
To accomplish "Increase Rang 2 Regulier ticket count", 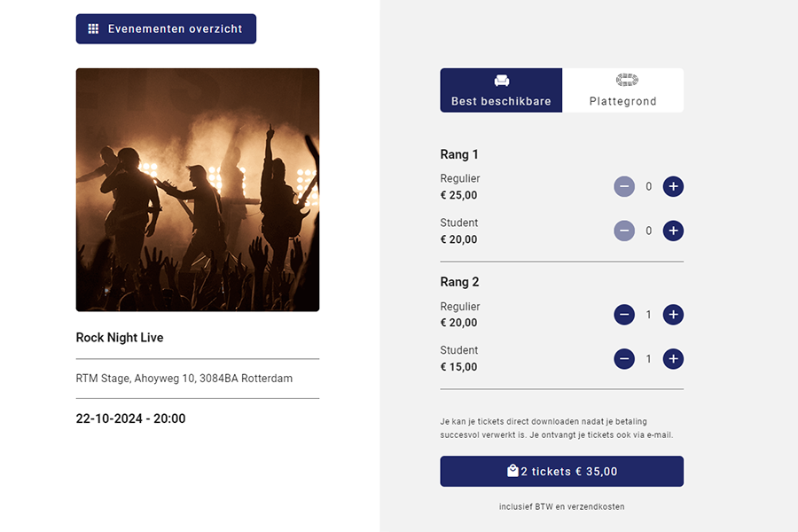I will coord(673,315).
